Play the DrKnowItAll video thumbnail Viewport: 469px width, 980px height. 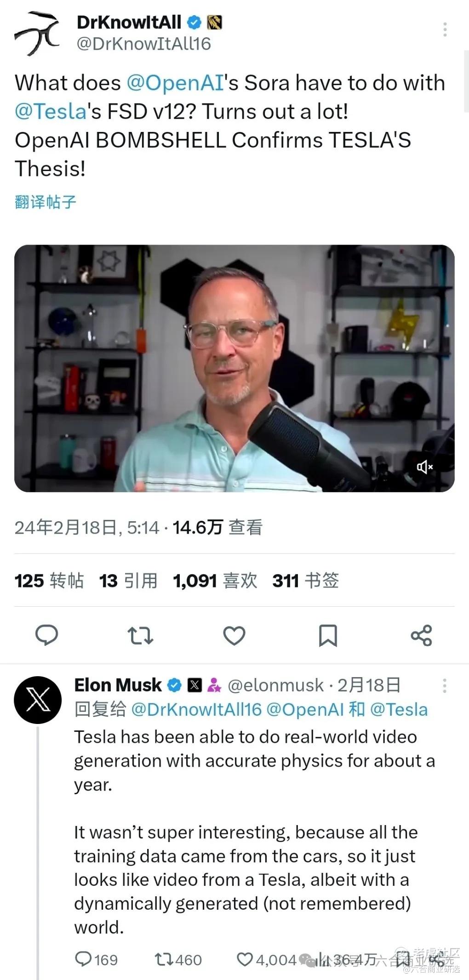point(234,368)
